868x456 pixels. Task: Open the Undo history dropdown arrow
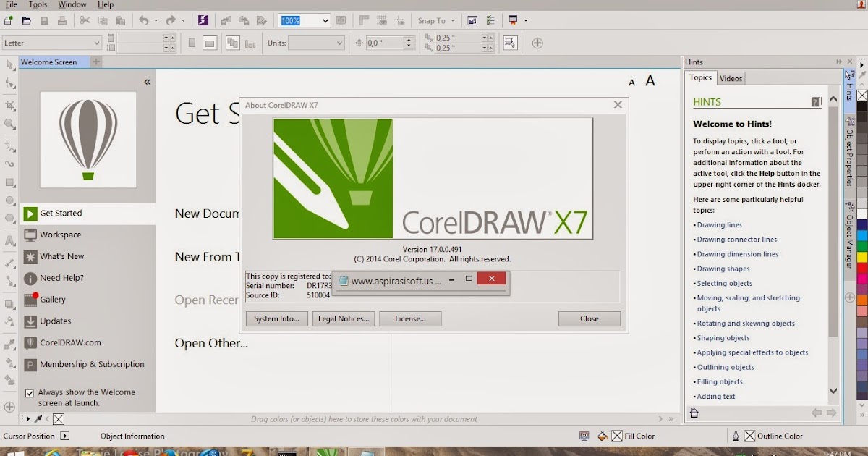coord(156,20)
